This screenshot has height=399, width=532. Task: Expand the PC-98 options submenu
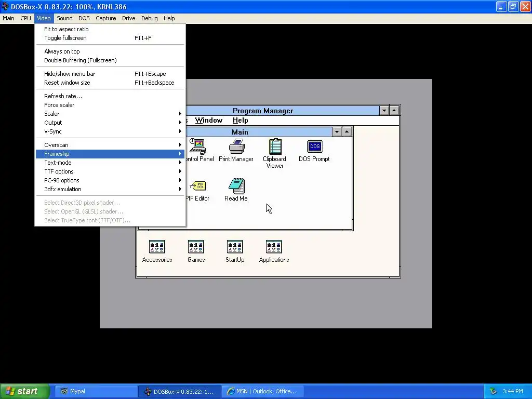tap(110, 180)
